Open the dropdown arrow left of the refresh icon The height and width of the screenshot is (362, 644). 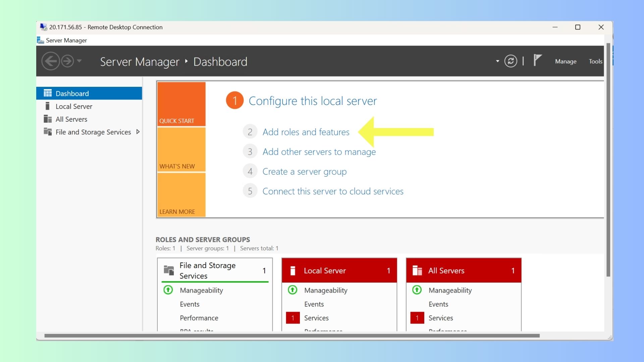coord(497,61)
